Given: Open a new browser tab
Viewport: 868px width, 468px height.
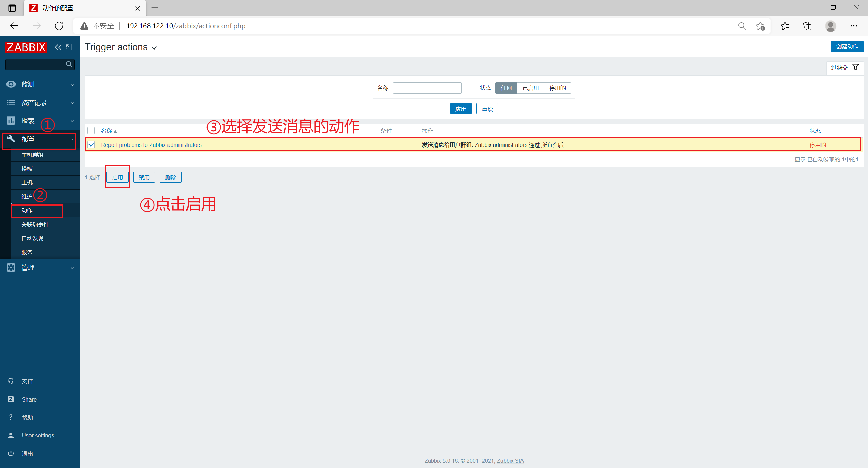Looking at the screenshot, I should [x=155, y=8].
